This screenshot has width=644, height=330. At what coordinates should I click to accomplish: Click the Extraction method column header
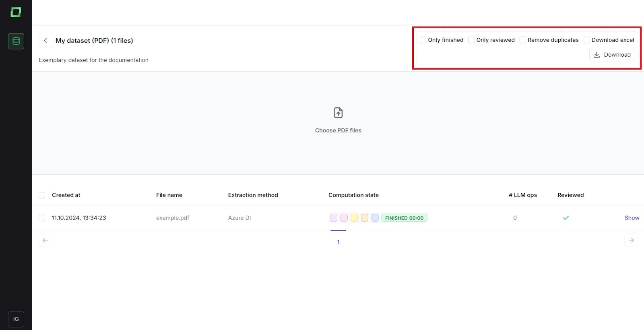point(253,195)
